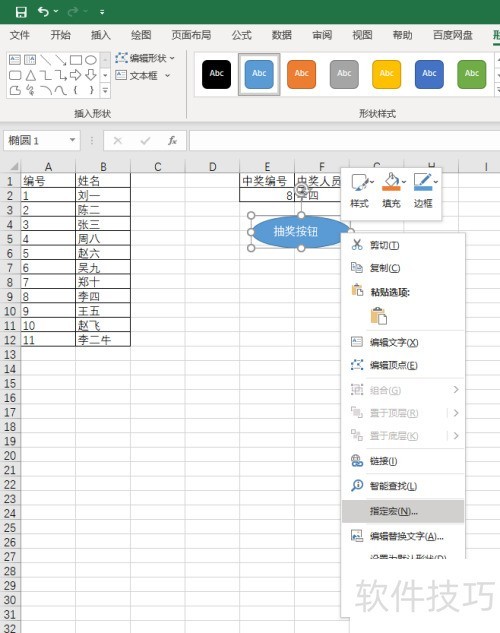This screenshot has width=500, height=633.
Task: Click the formula bar input field
Action: coord(344,140)
